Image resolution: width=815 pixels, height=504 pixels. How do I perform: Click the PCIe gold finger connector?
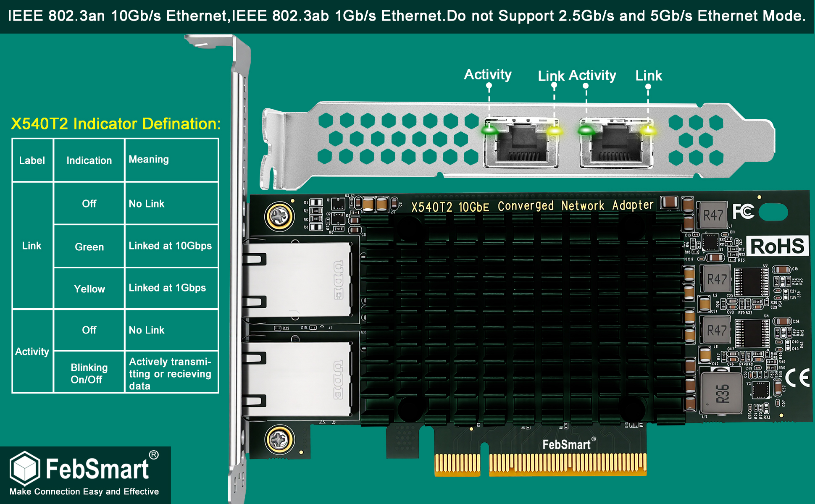tap(540, 464)
